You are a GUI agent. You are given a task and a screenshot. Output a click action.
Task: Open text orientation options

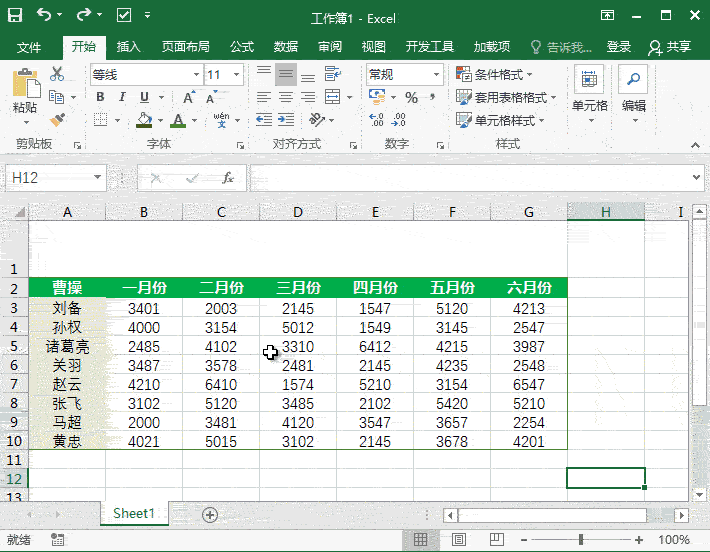click(x=317, y=120)
